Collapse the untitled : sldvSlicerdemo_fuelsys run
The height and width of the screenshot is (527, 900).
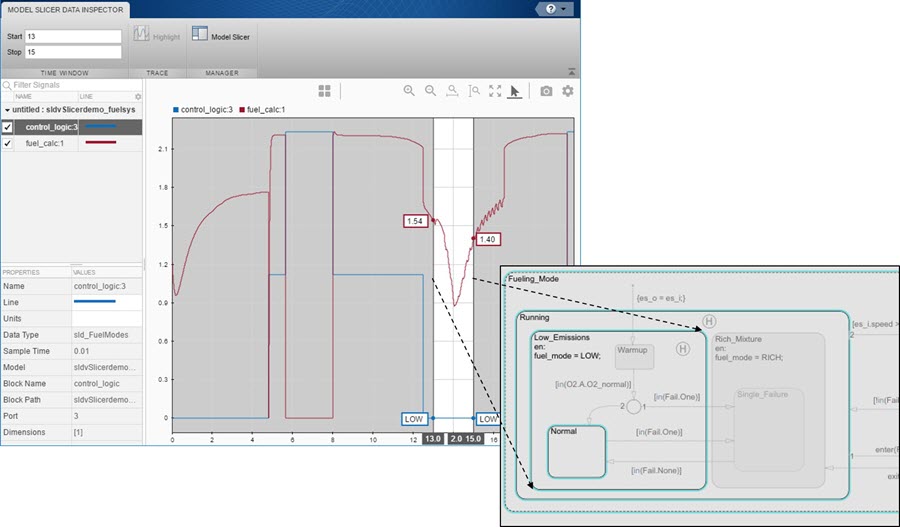(7, 110)
